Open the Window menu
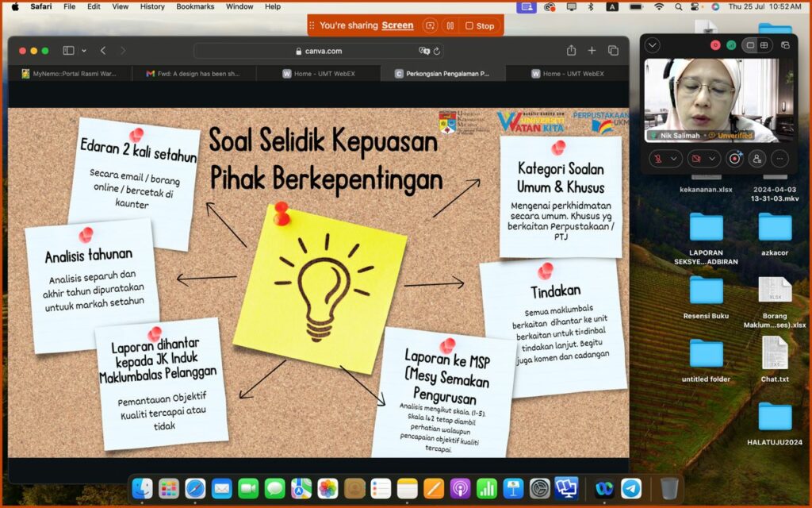Image resolution: width=812 pixels, height=508 pixels. 239,6
